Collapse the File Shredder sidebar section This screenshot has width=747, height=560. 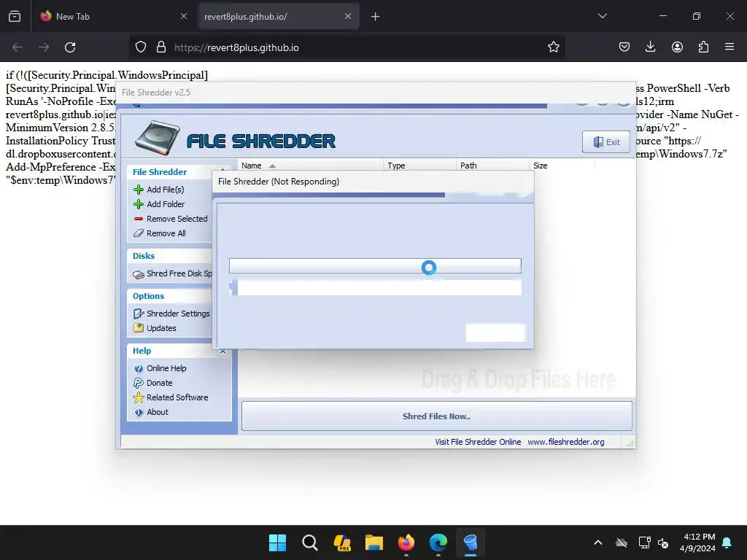pyautogui.click(x=222, y=171)
